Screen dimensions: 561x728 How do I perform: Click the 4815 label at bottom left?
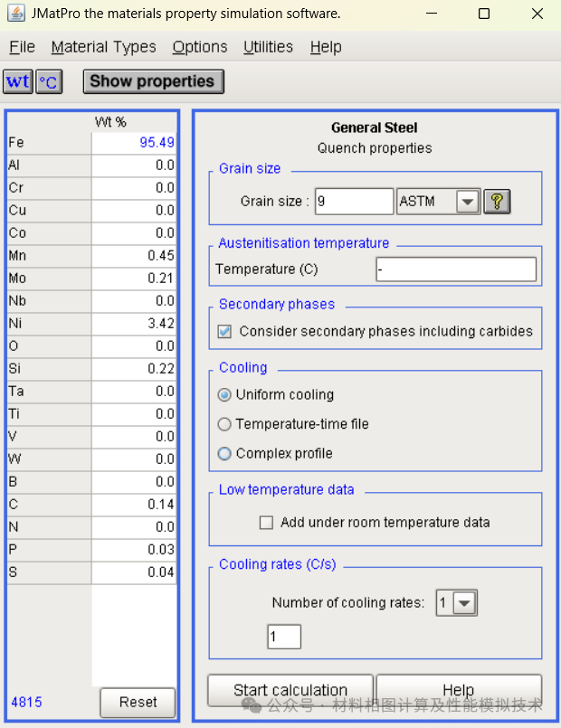click(x=26, y=702)
